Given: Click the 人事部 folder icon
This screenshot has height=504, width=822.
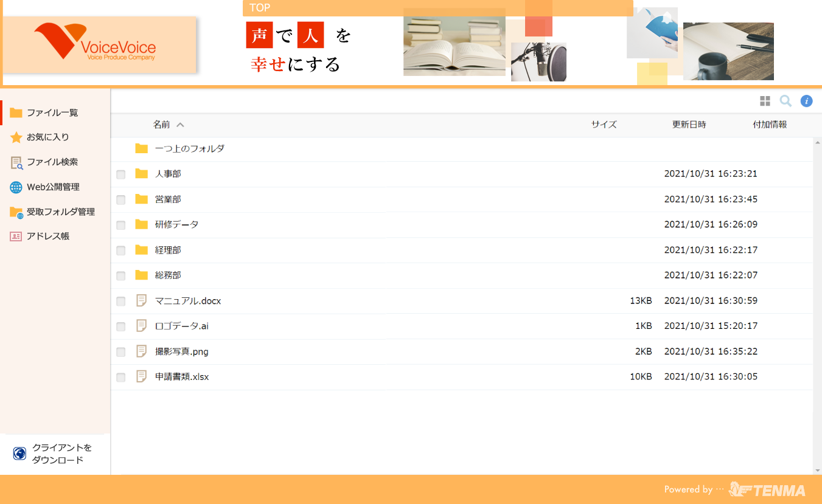Looking at the screenshot, I should click(x=142, y=174).
